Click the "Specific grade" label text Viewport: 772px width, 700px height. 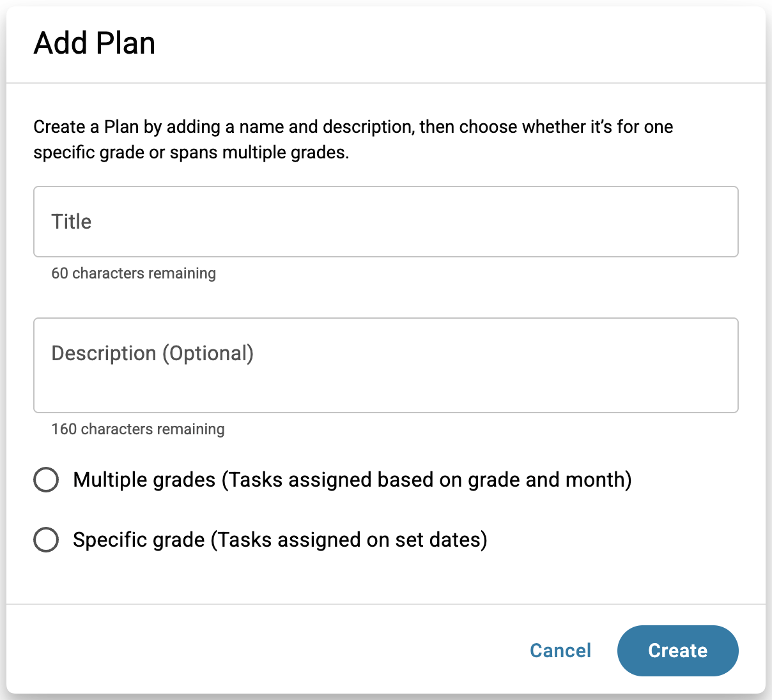coord(139,540)
